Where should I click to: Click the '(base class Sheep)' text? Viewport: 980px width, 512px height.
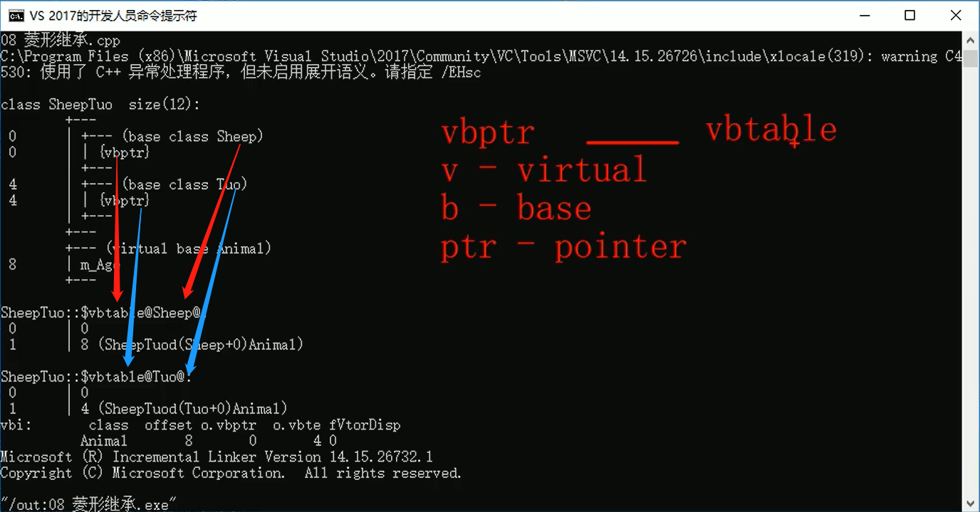pyautogui.click(x=192, y=136)
